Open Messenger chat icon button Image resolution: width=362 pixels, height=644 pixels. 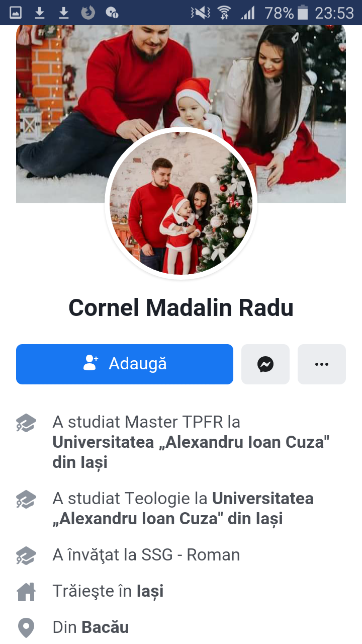click(x=265, y=364)
